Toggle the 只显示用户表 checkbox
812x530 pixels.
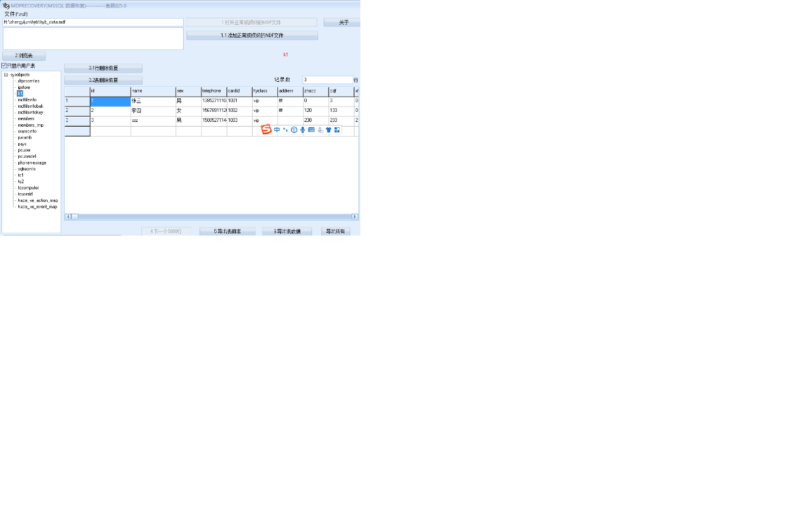[x=4, y=65]
